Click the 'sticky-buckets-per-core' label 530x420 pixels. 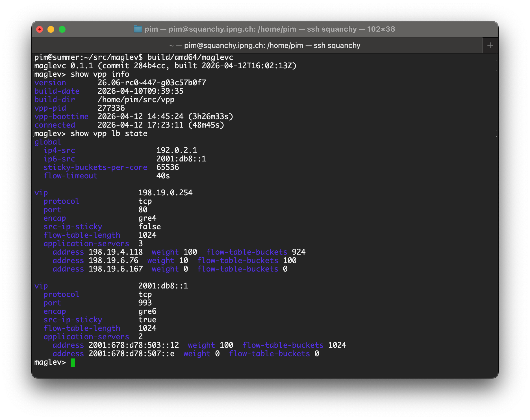95,167
